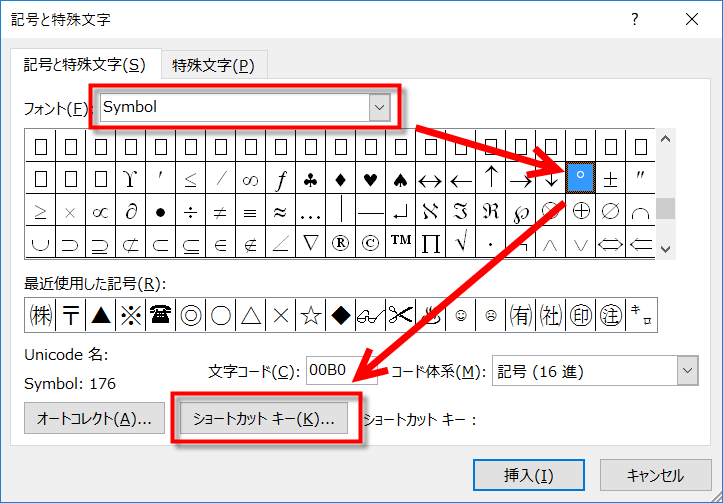Open the Symbol font dropdown

pyautogui.click(x=378, y=106)
